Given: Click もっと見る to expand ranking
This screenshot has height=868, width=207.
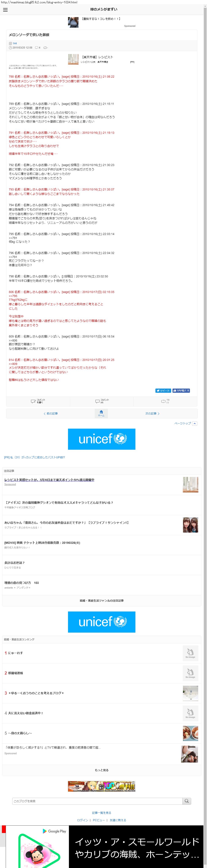Looking at the screenshot, I should (x=102, y=770).
